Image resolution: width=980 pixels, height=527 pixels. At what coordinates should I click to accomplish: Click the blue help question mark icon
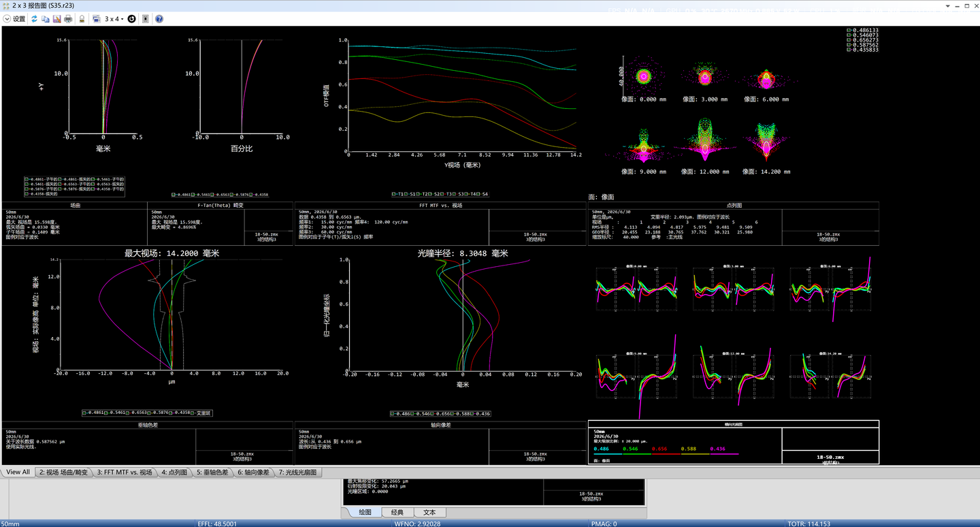(x=159, y=19)
